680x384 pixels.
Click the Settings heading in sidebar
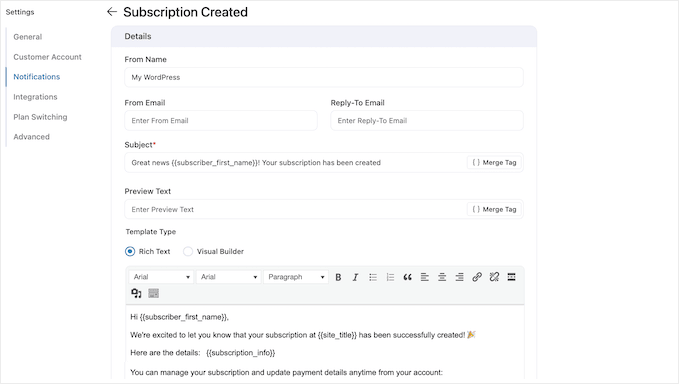20,12
